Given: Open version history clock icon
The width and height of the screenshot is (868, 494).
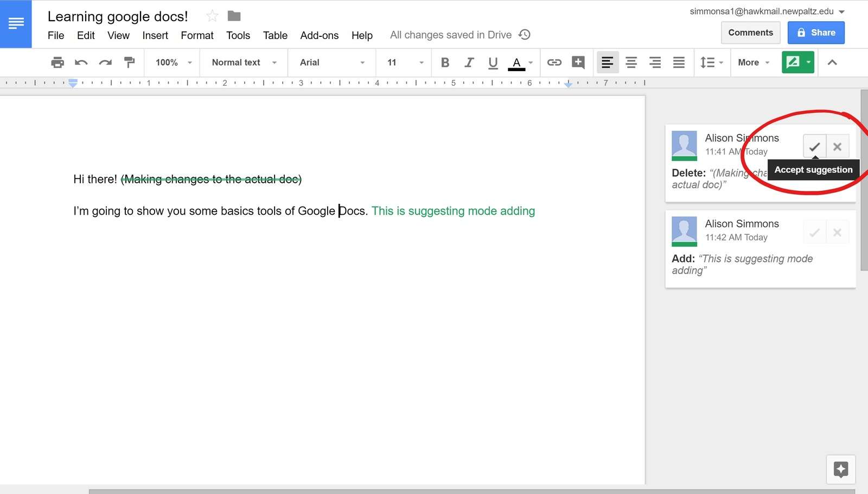Looking at the screenshot, I should (524, 35).
